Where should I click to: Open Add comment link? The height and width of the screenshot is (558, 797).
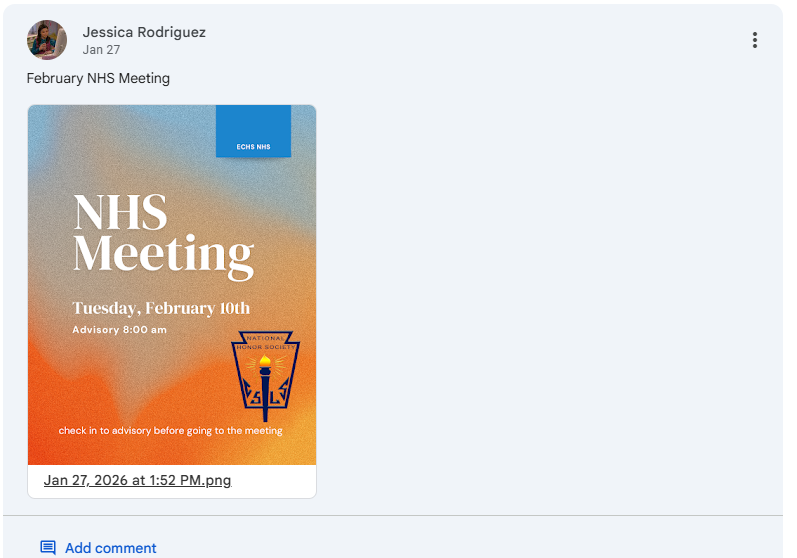point(110,548)
